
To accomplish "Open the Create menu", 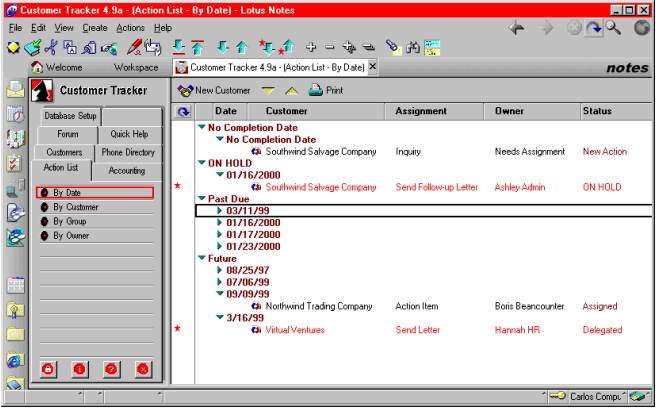I will tap(95, 28).
